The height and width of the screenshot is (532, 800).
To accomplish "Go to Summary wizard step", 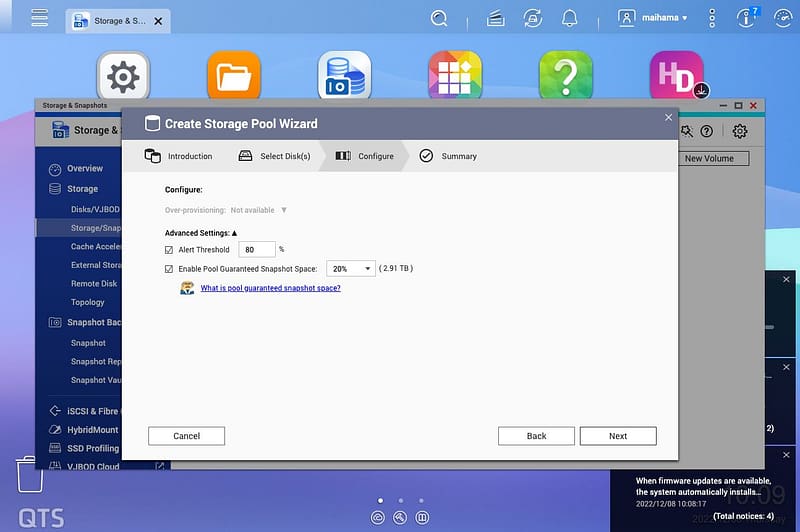I will tap(448, 156).
